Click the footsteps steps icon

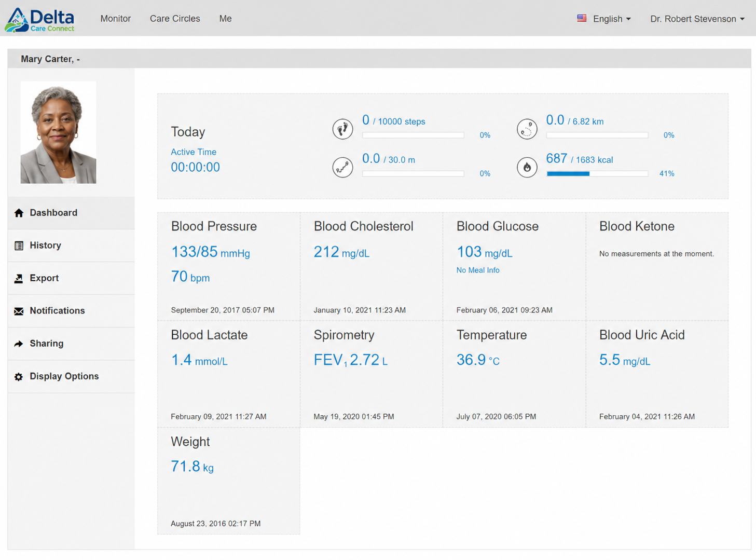pos(342,129)
